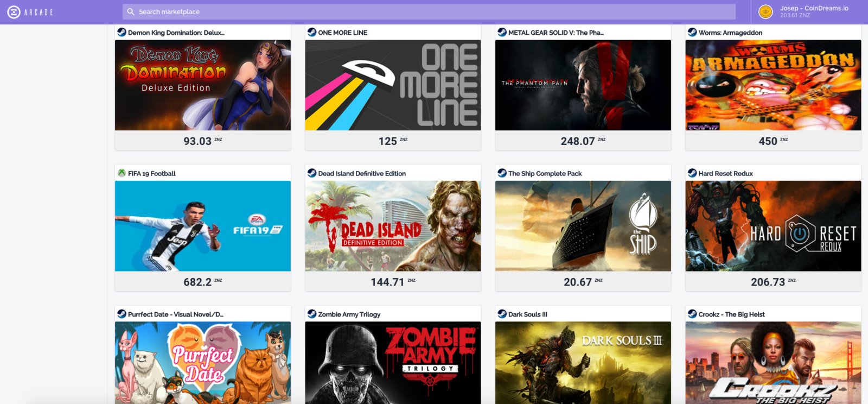The image size is (868, 404).
Task: Open the Hard Reset Redux title link
Action: (726, 174)
